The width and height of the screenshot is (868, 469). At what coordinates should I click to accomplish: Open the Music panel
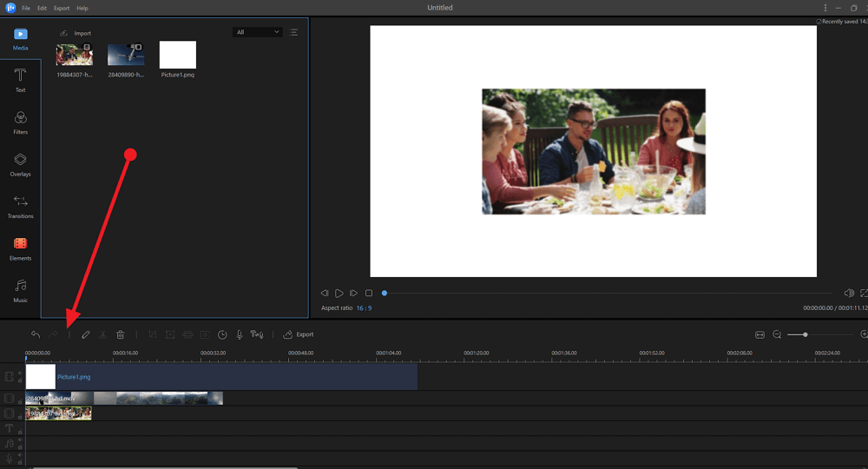20,290
